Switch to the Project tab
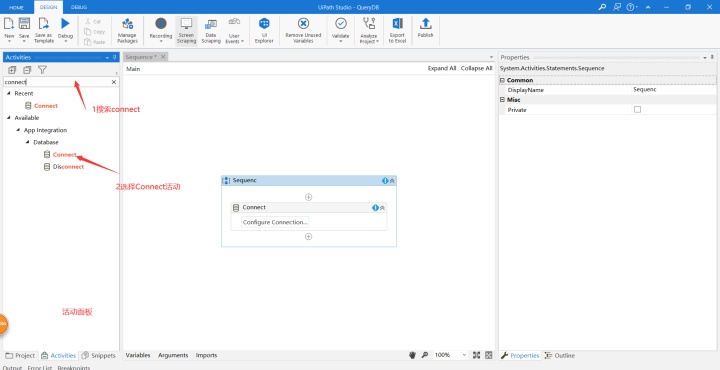Viewport: 720px width, 370px height. click(x=20, y=355)
